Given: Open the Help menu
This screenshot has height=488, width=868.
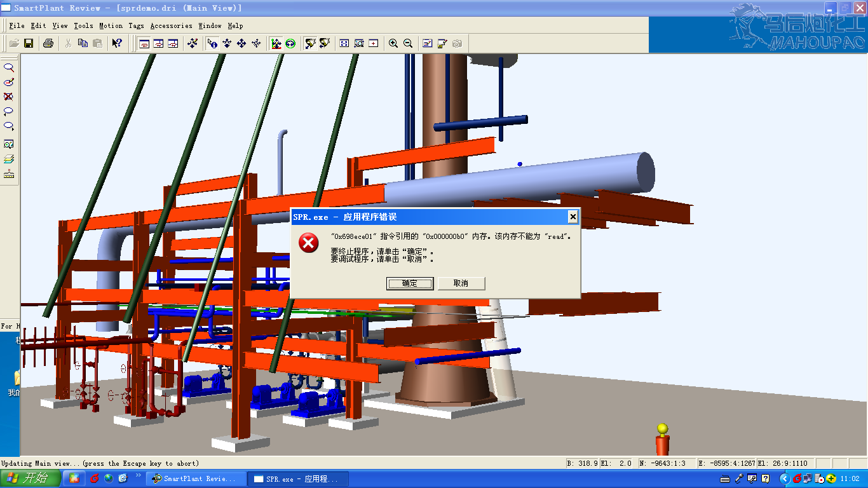Looking at the screenshot, I should pos(235,25).
